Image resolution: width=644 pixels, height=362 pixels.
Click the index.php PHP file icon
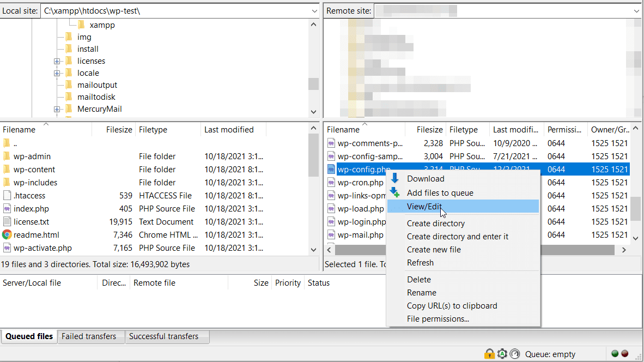(x=7, y=209)
